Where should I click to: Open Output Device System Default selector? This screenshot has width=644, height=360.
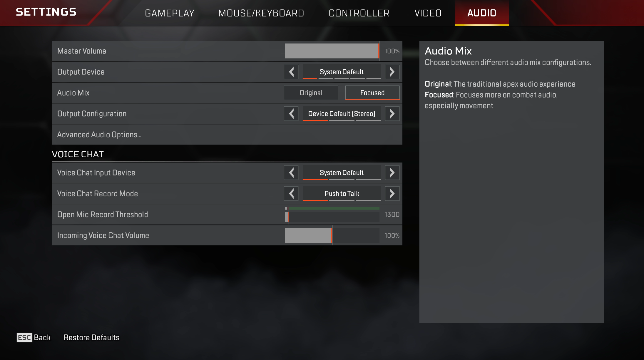342,72
